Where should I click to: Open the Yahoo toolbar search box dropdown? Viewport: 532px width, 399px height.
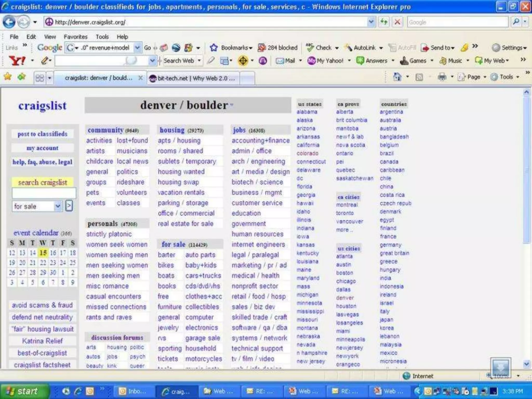[x=152, y=61]
